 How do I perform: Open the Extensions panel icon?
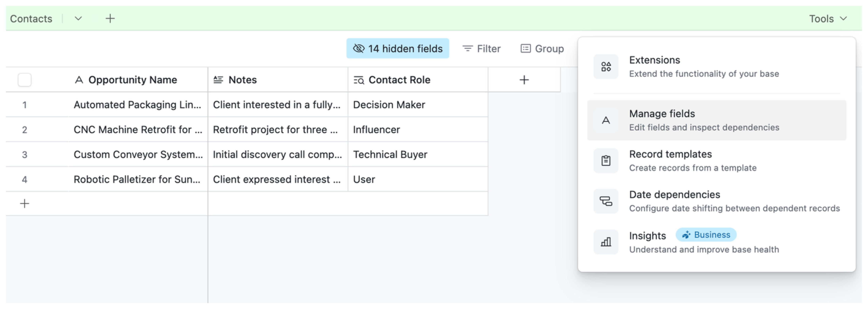click(x=605, y=66)
